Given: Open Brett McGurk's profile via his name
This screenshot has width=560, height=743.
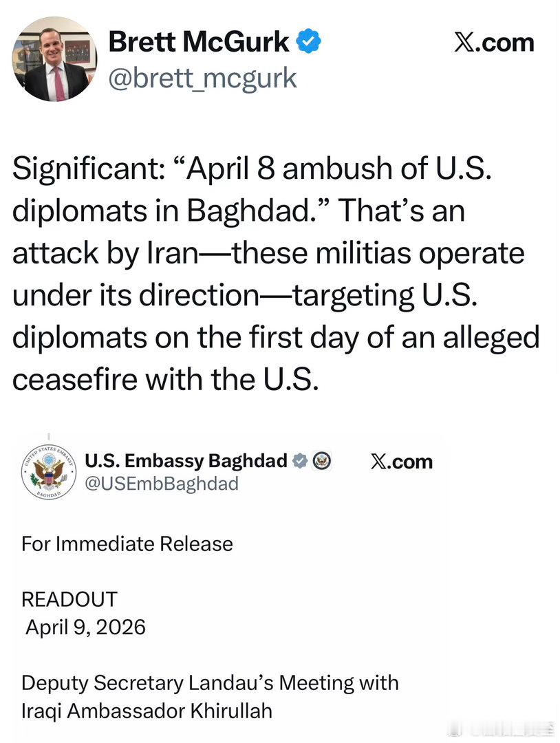Looking at the screenshot, I should point(200,41).
